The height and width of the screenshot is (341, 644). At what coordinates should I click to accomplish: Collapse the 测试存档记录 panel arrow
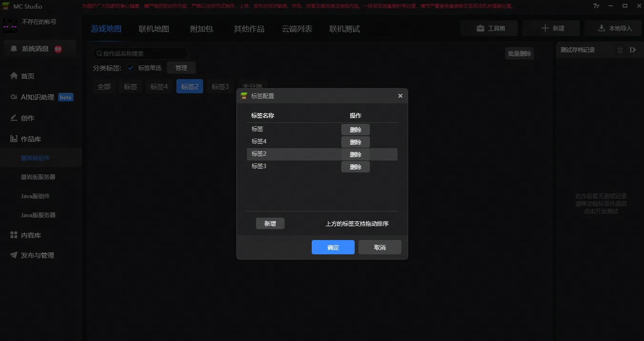click(x=633, y=50)
